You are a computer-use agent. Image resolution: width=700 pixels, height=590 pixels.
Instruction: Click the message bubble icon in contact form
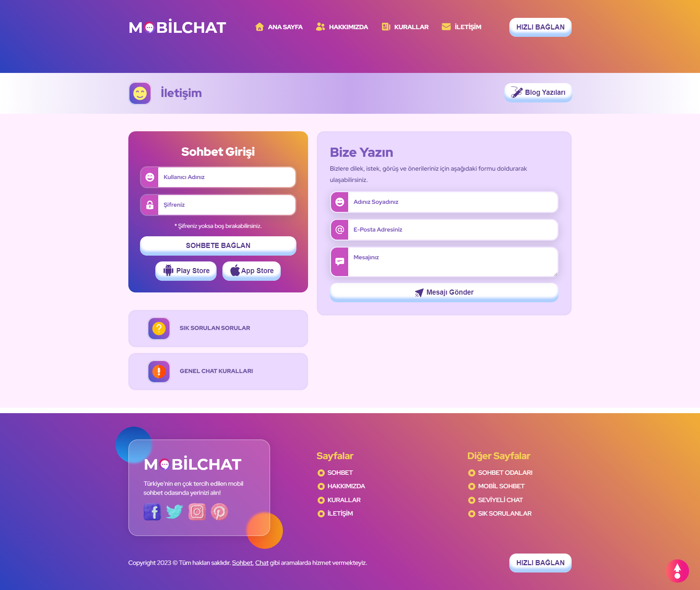[x=339, y=260]
